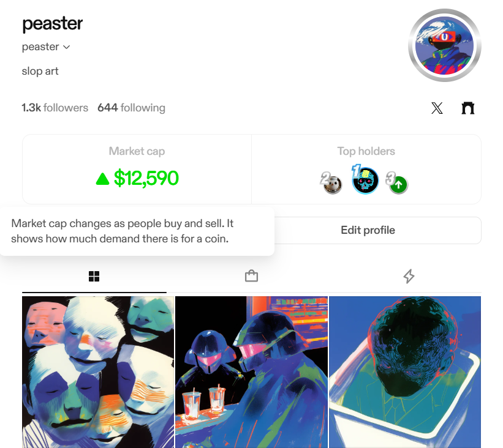The image size is (503, 448).
Task: Switch to the lightning bolt activity tab
Action: [x=409, y=276]
